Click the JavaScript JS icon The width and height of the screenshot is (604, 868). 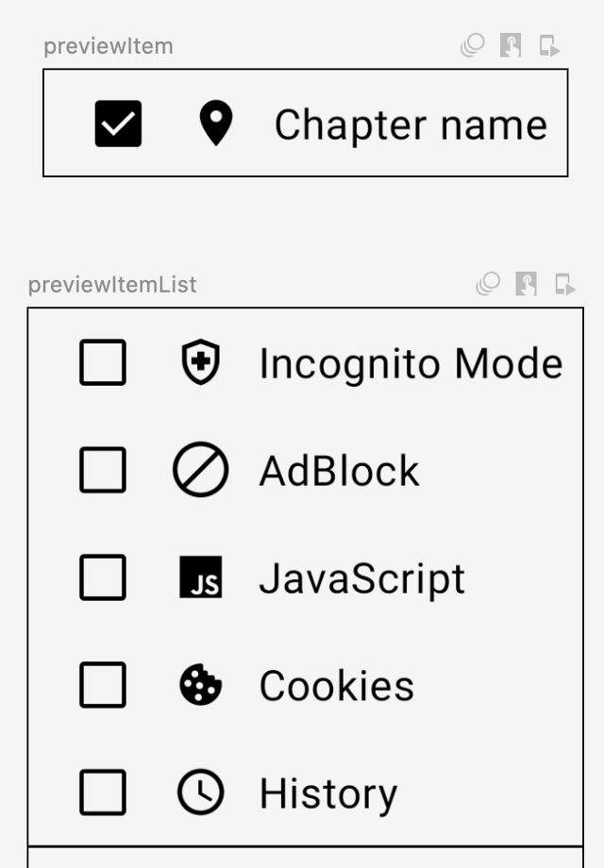coord(200,577)
